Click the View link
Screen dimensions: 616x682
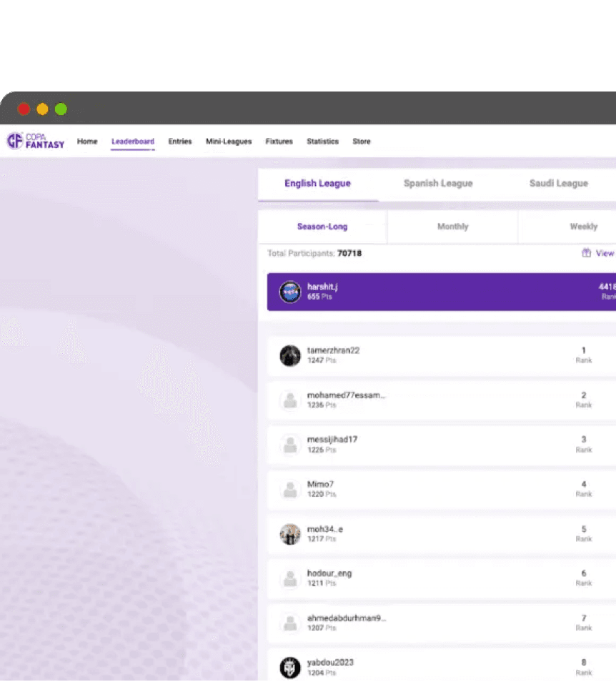pyautogui.click(x=605, y=253)
